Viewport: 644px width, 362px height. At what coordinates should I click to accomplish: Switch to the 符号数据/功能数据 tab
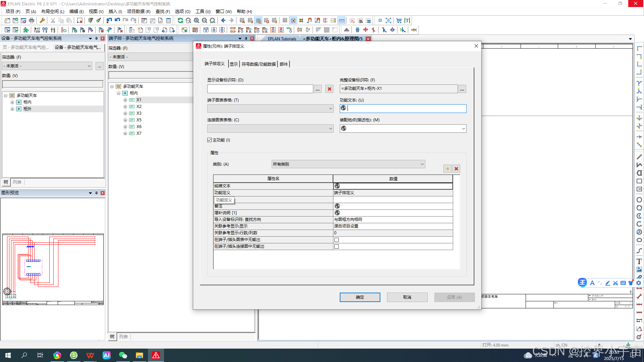(x=259, y=64)
